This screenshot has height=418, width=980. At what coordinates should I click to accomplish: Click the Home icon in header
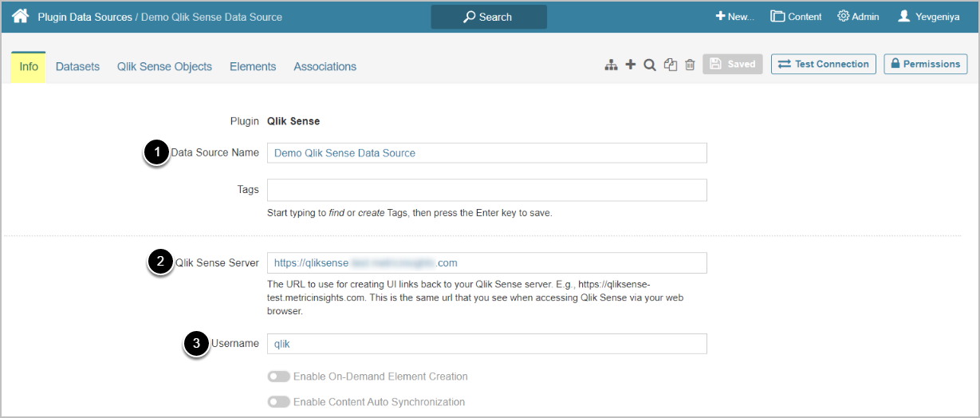[20, 16]
